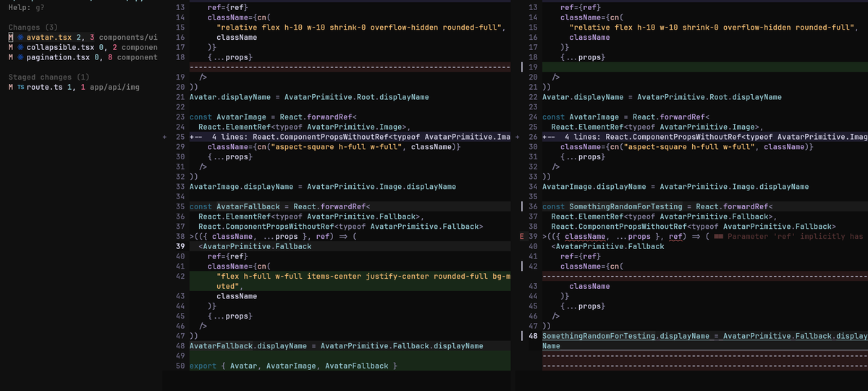Click line number 39 in the left pane

tap(180, 246)
